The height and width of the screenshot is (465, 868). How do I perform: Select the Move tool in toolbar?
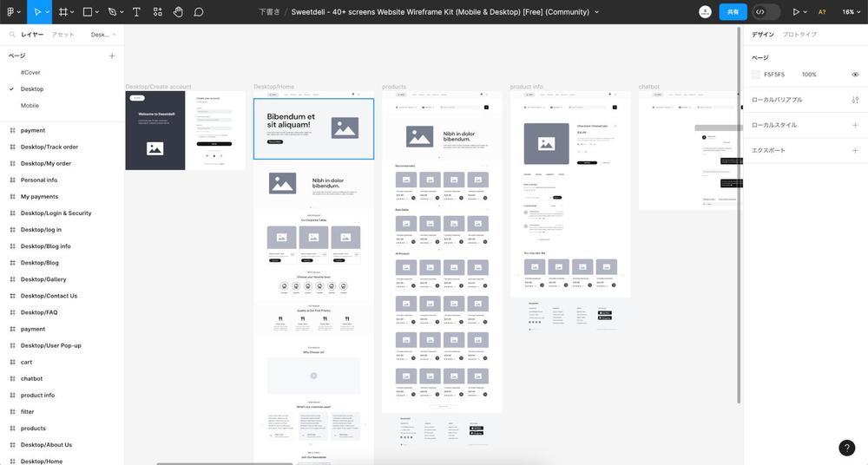[37, 11]
